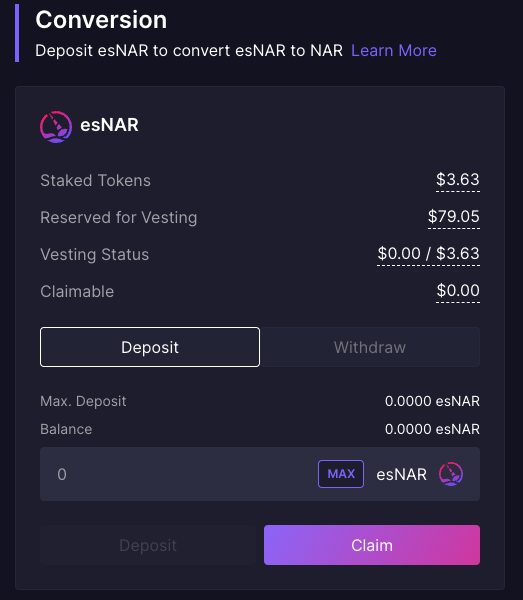Click the Staked Tokens $3.63 value
This screenshot has width=523, height=600.
pyautogui.click(x=458, y=179)
